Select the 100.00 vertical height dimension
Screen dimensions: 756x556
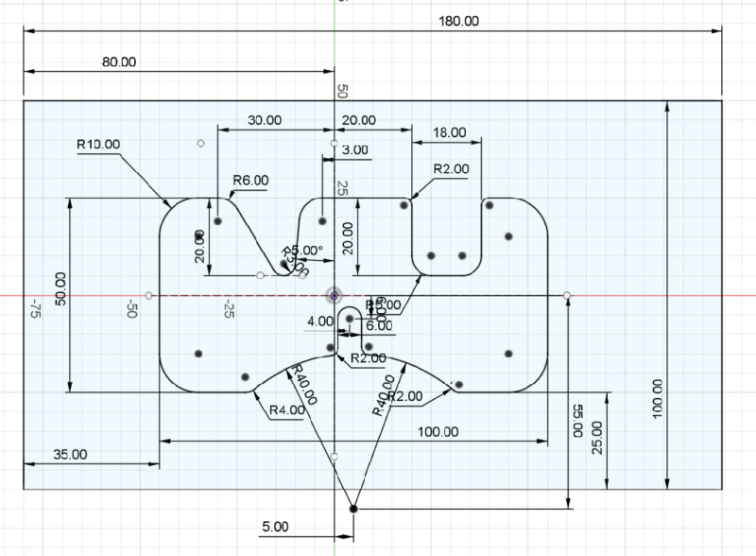pyautogui.click(x=658, y=398)
